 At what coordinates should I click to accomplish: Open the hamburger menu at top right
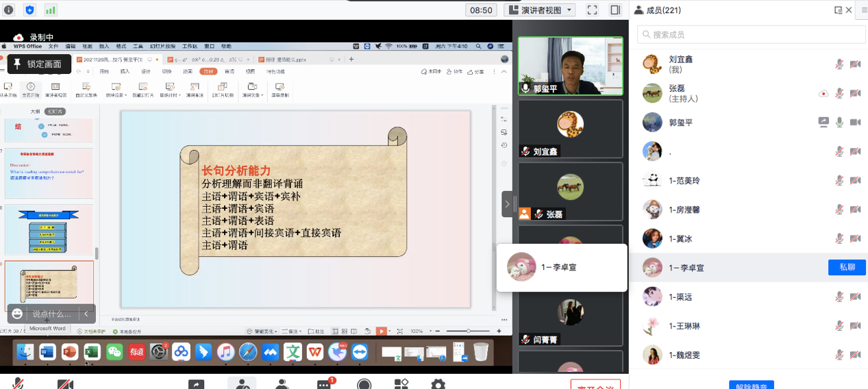(x=863, y=10)
